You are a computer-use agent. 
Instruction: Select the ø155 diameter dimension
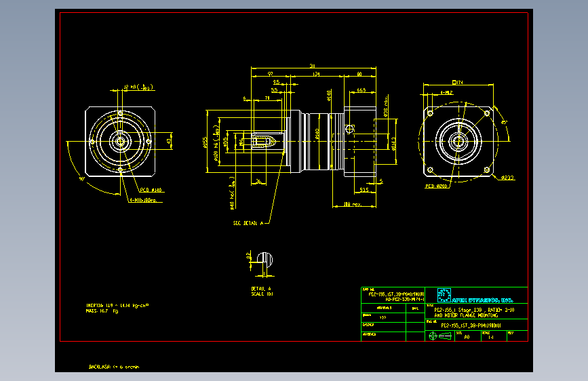pyautogui.click(x=205, y=142)
